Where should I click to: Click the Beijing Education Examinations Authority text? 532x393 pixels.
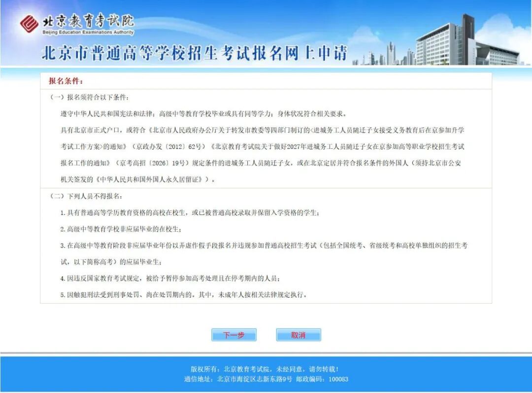(x=88, y=32)
